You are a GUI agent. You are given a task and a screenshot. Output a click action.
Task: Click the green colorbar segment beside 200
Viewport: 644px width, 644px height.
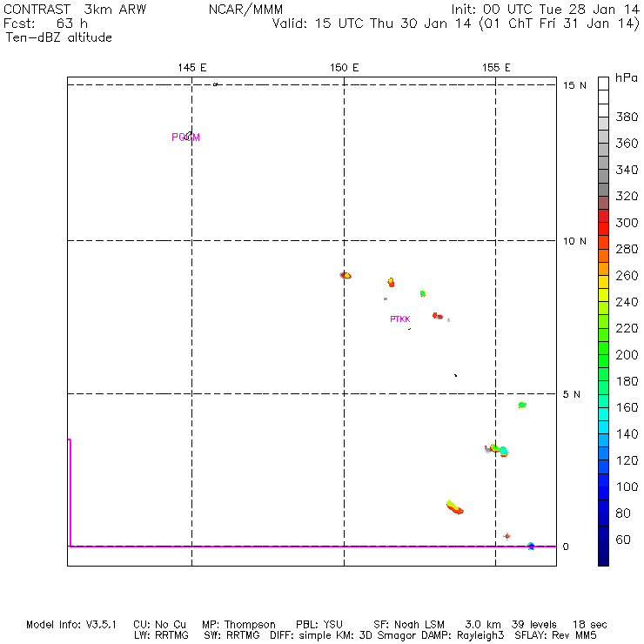[x=603, y=361]
